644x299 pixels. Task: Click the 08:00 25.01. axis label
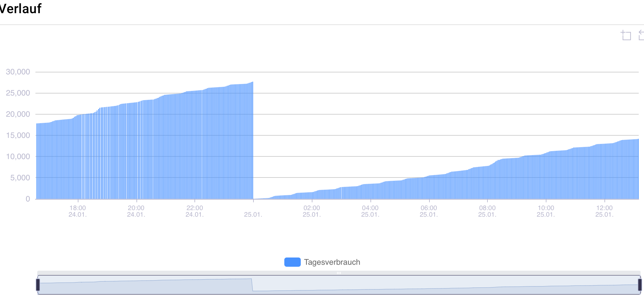(487, 211)
